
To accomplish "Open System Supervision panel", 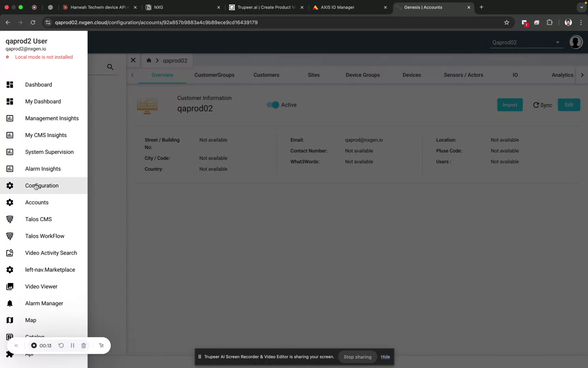I will tap(49, 152).
